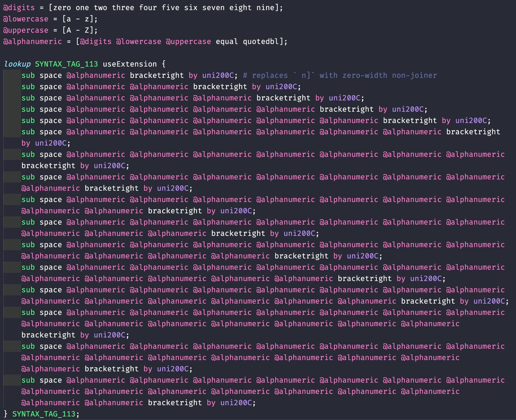Click the opening curly brace after useExtension
Viewport: 516px width, 420px height.
(164, 64)
